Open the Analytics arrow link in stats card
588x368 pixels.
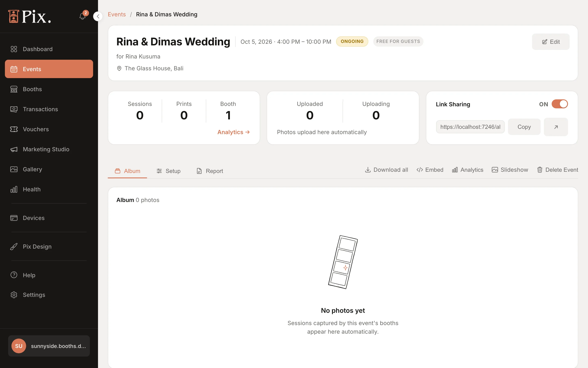[x=234, y=132]
